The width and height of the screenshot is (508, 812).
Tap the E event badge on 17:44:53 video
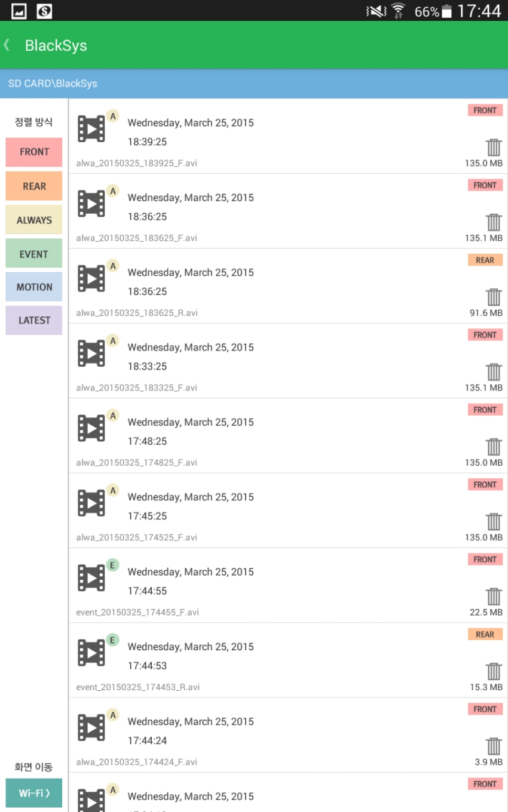[x=112, y=640]
